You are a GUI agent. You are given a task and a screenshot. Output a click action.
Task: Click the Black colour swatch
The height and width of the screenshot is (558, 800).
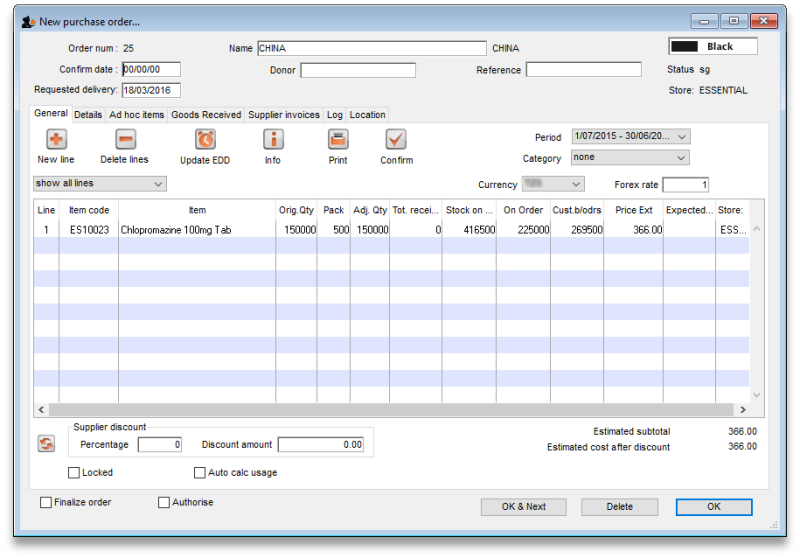[685, 47]
